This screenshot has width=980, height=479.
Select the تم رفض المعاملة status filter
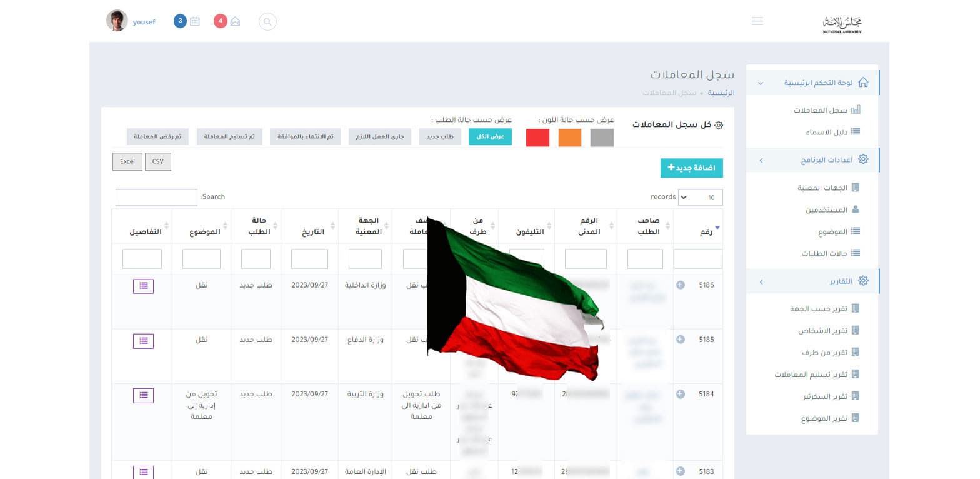click(x=157, y=137)
